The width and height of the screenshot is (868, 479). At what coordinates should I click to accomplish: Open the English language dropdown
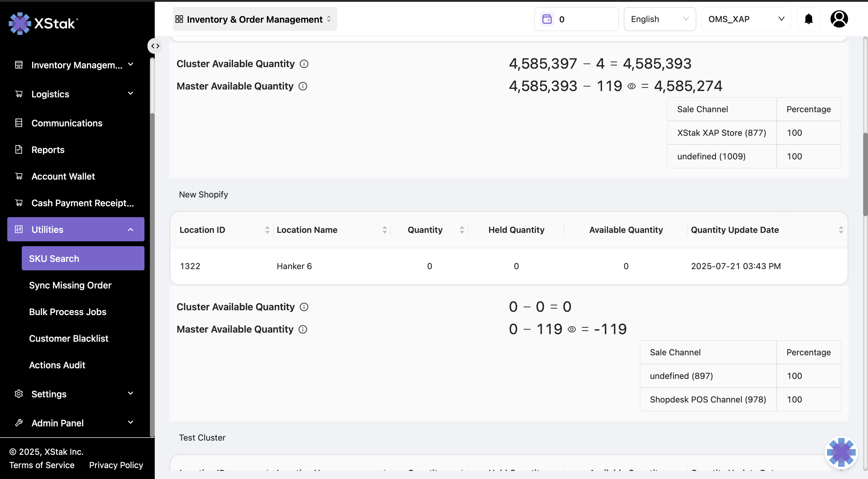(x=659, y=19)
